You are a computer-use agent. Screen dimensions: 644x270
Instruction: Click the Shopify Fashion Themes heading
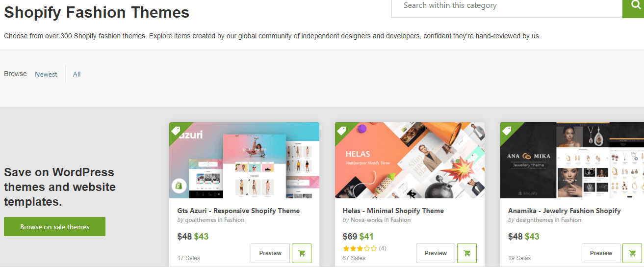(x=97, y=12)
